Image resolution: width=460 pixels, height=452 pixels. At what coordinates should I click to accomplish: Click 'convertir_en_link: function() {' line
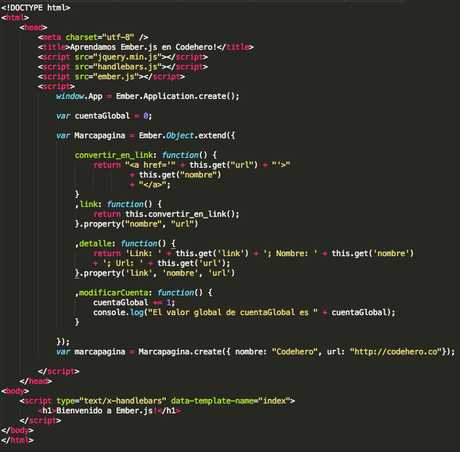pyautogui.click(x=146, y=155)
